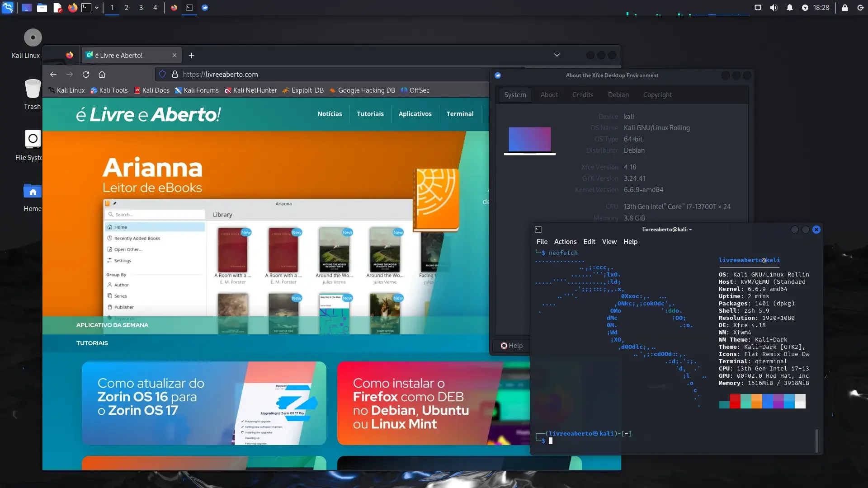Open the volume control in the panel
The width and height of the screenshot is (868, 488).
tap(774, 8)
